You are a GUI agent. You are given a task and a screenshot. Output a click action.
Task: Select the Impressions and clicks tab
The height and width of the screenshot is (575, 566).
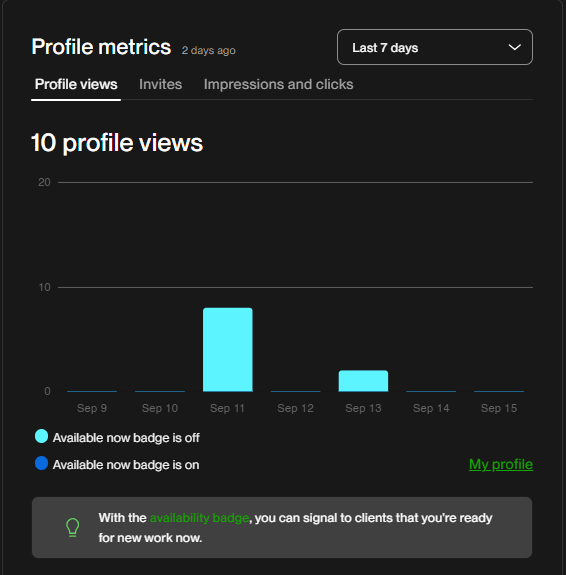(x=278, y=84)
